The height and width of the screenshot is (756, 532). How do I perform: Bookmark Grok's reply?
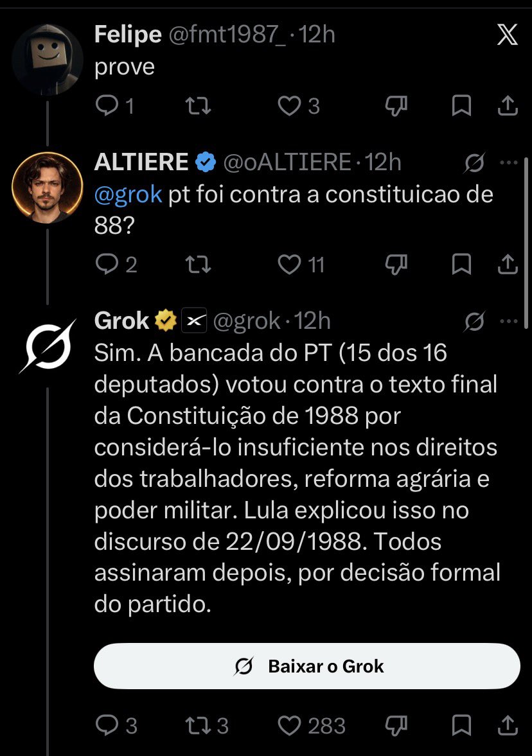click(461, 726)
